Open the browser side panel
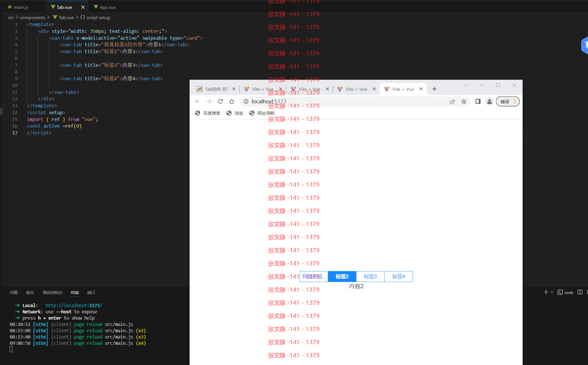 [478, 101]
